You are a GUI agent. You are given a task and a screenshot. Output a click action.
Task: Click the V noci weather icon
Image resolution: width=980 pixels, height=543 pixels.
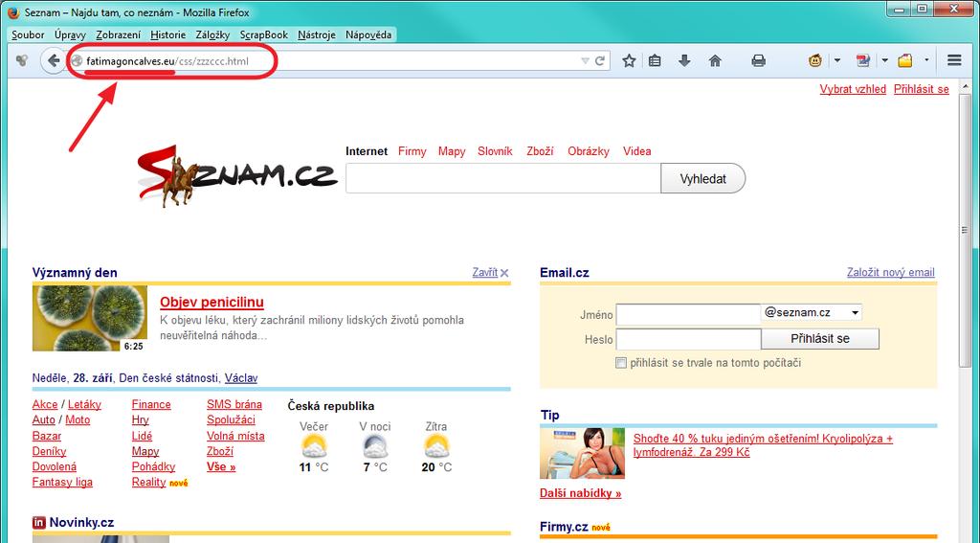click(x=375, y=447)
